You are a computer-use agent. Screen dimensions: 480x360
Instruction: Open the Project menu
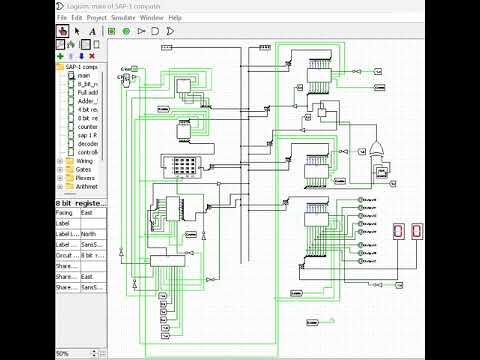point(97,18)
